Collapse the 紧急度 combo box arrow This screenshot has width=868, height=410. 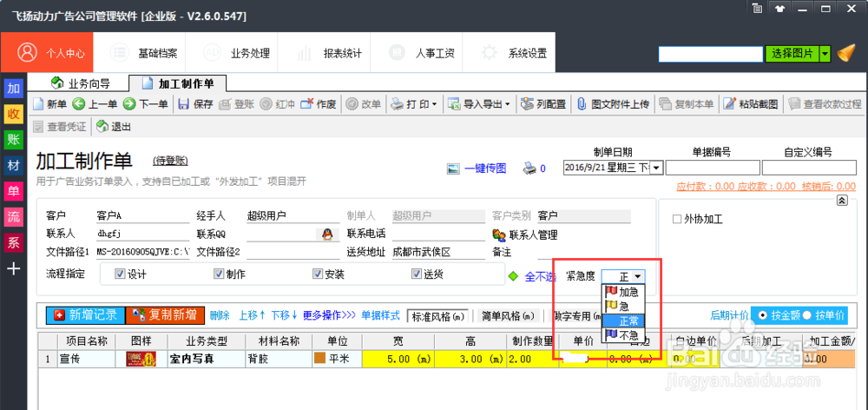[x=638, y=276]
